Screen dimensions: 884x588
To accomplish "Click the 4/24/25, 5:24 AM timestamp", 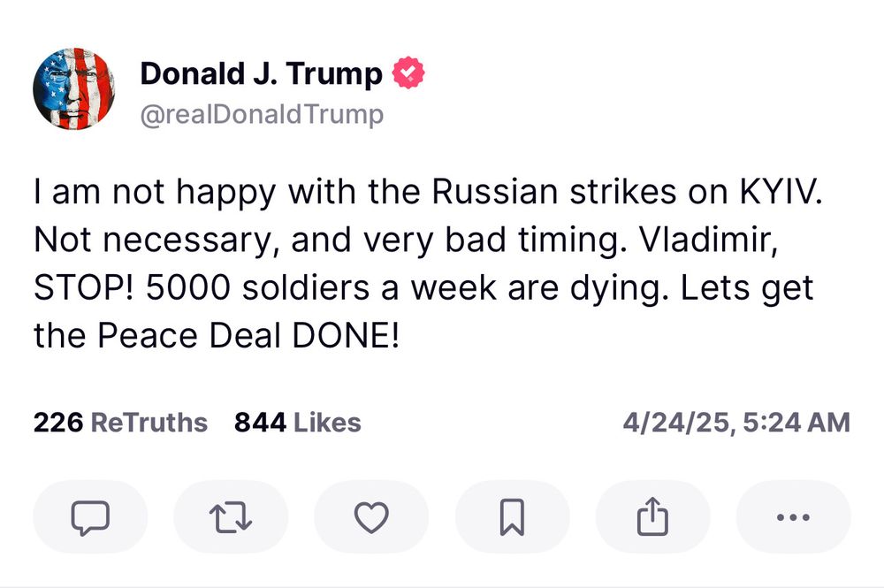I will [x=736, y=423].
